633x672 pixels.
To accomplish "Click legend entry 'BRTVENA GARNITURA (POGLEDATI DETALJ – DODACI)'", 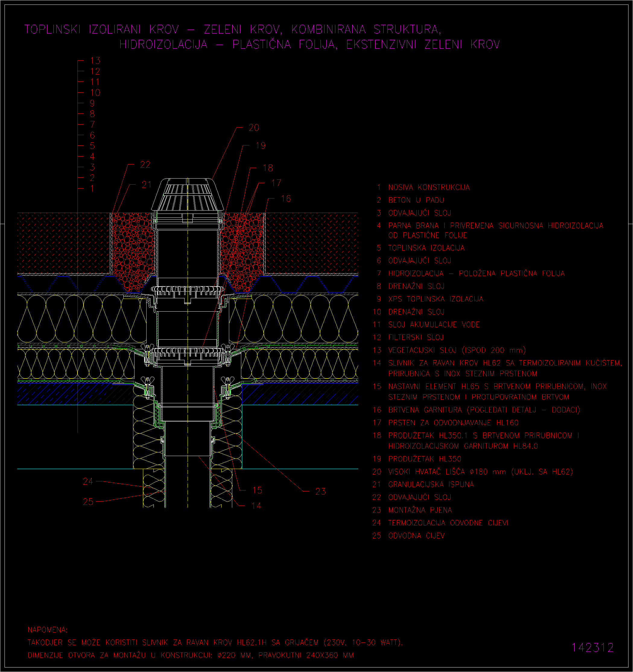I will (484, 410).
